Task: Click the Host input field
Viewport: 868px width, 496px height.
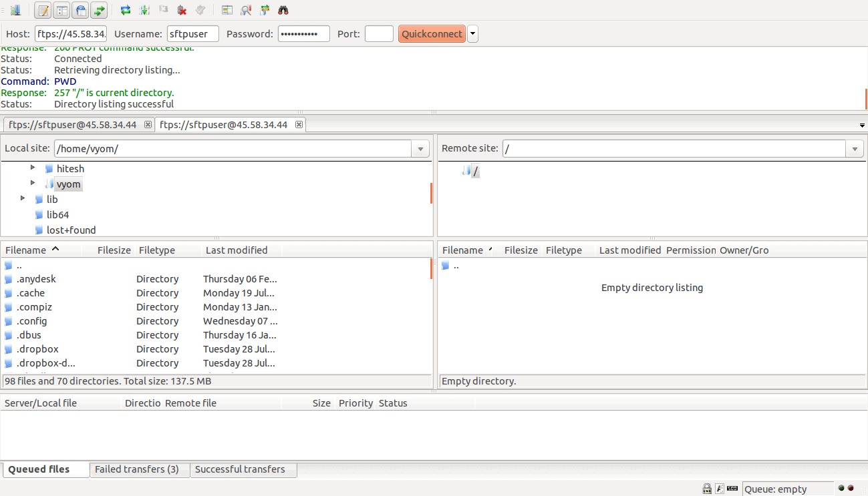Action: (71, 34)
